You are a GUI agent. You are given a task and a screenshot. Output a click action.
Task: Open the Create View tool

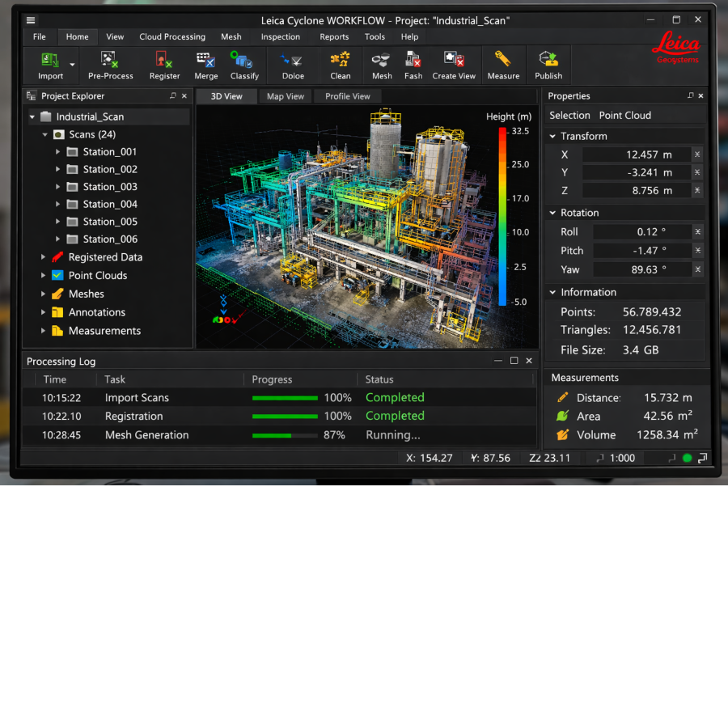click(x=454, y=65)
